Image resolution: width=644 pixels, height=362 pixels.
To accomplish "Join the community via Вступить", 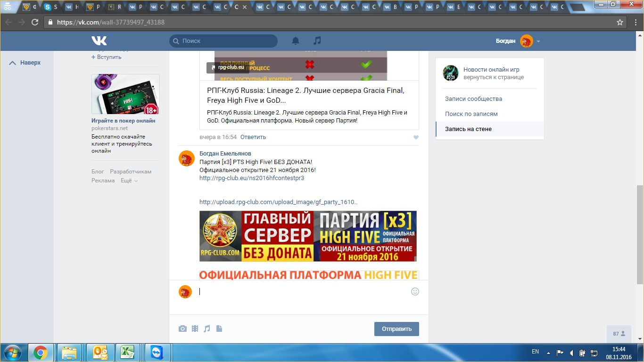I will pos(107,57).
